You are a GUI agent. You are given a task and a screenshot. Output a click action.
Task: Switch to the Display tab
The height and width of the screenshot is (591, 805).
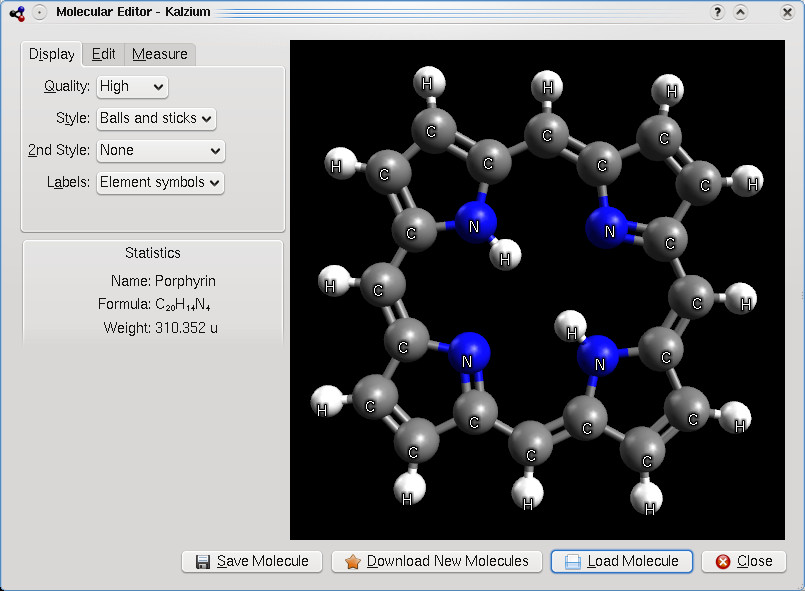point(51,54)
